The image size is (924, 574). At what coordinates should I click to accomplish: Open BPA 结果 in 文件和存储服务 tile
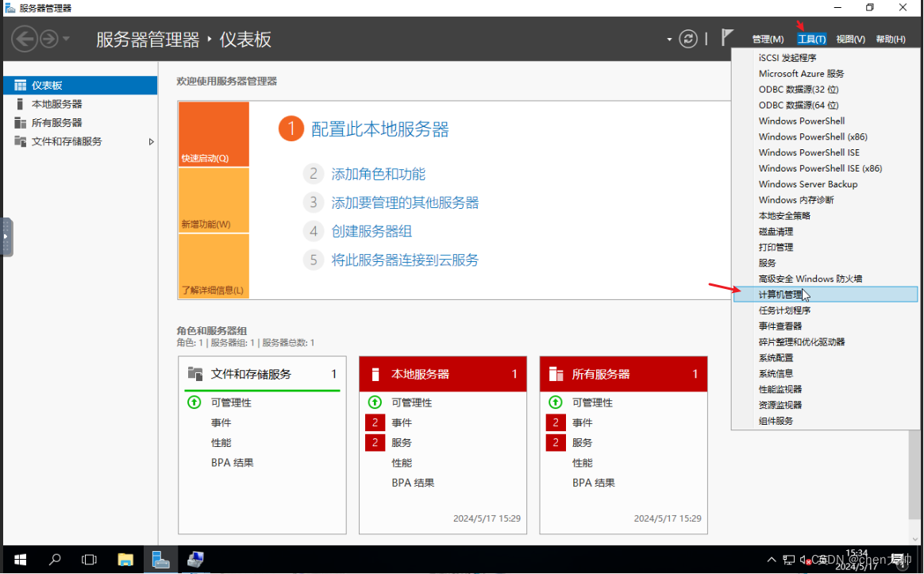(232, 463)
